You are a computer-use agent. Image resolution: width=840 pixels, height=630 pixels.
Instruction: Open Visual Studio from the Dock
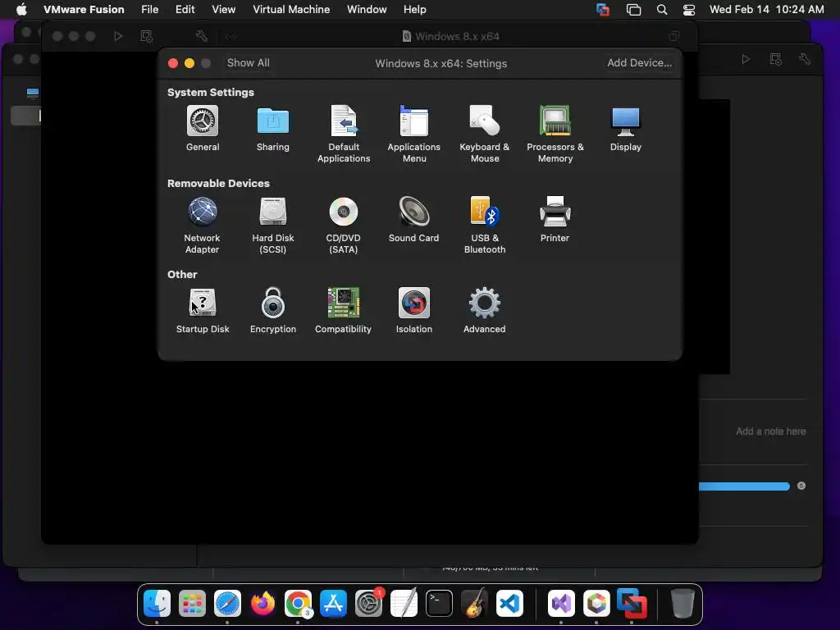[561, 604]
